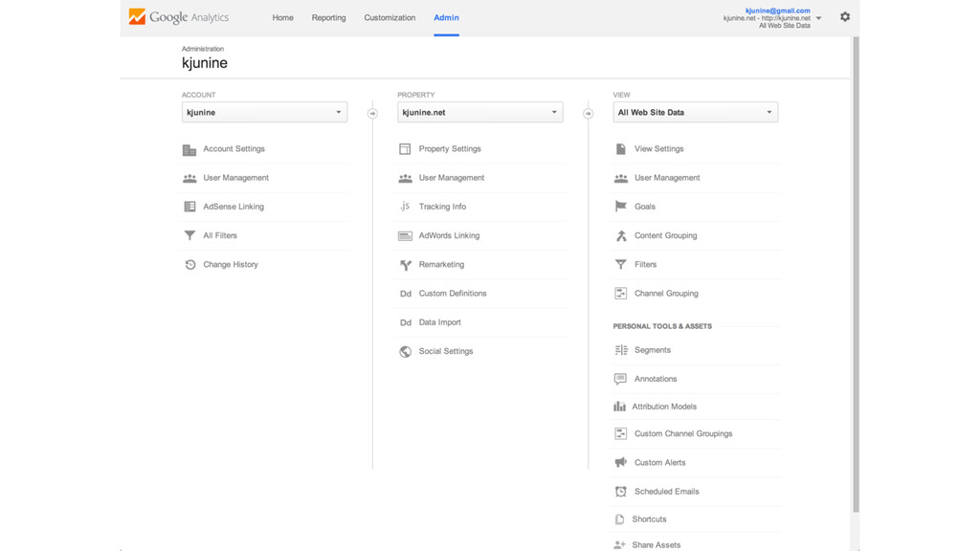Viewport: 980px width, 551px height.
Task: Open the Segments link
Action: [653, 350]
